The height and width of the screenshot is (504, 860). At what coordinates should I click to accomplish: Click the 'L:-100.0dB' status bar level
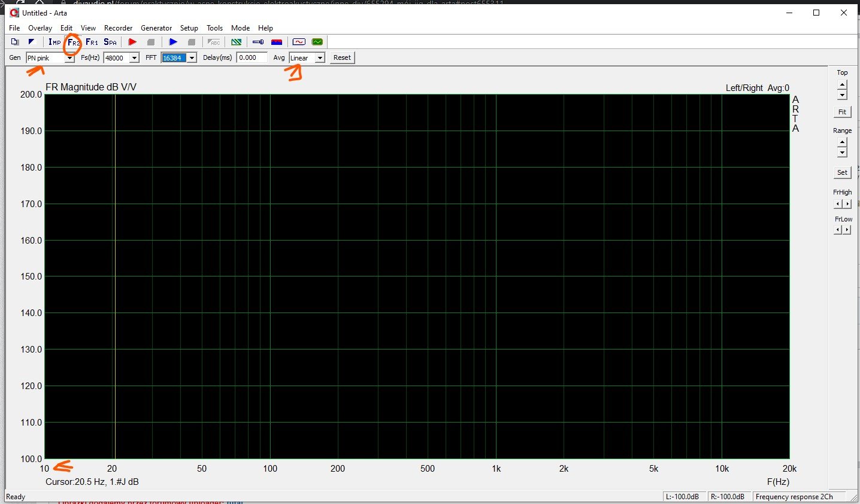pos(682,497)
